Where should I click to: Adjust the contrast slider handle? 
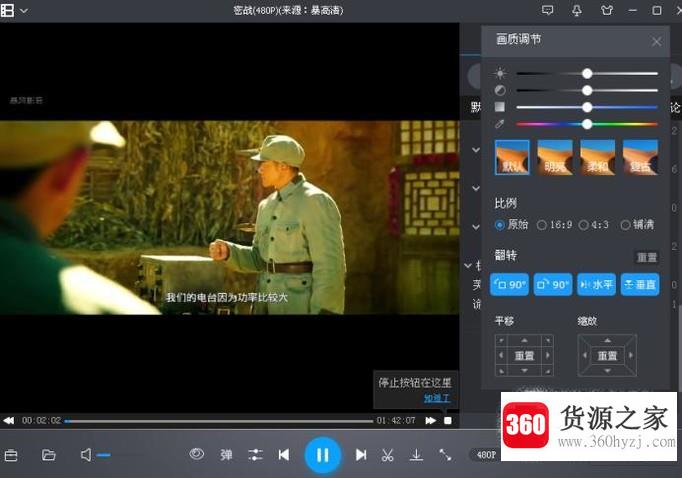[x=587, y=90]
